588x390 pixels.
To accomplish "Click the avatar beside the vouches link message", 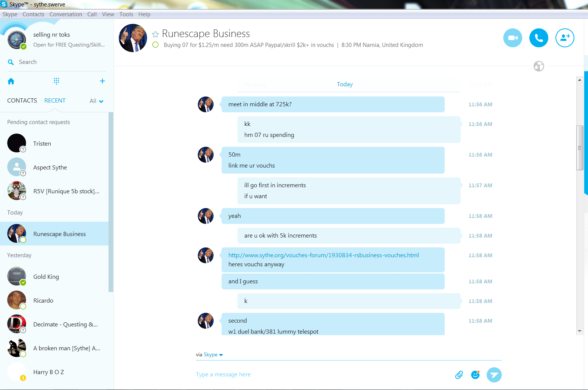I will [x=206, y=255].
